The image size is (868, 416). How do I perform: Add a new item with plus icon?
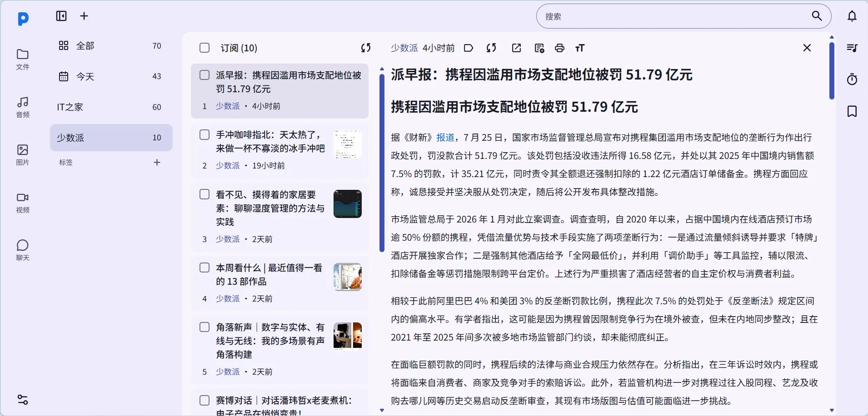(84, 16)
